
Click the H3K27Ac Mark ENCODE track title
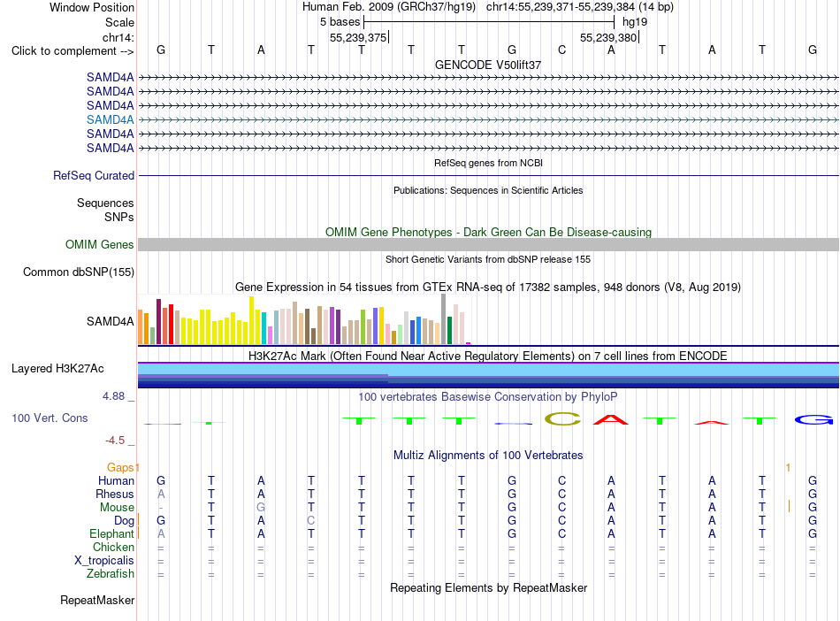coord(488,356)
